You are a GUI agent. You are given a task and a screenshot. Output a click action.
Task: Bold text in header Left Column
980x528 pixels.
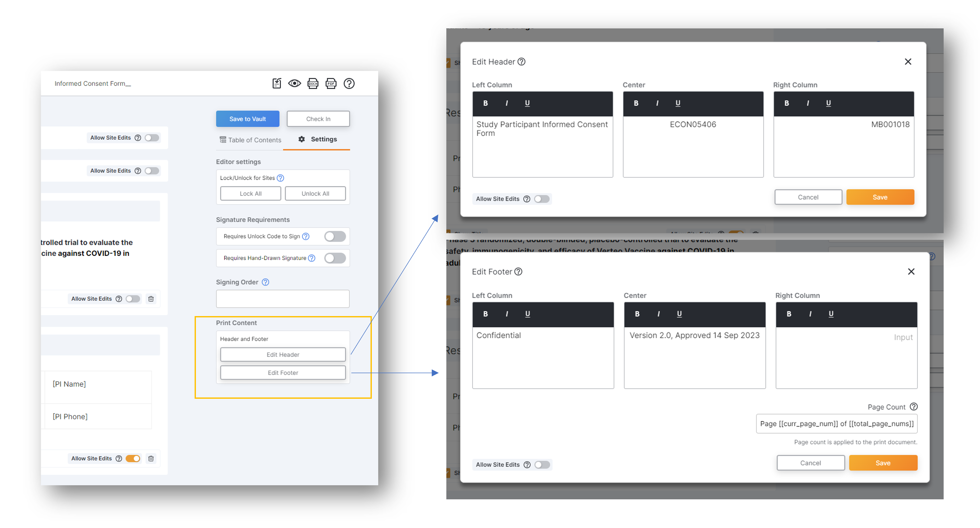pos(486,103)
